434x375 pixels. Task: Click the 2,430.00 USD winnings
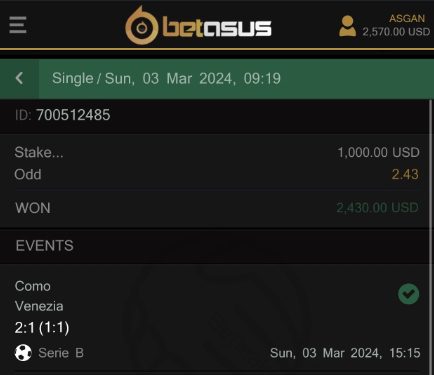click(377, 208)
